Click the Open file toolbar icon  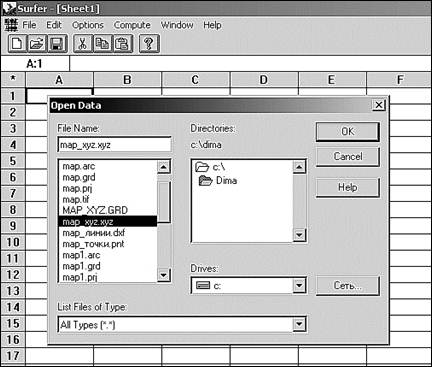[x=37, y=44]
